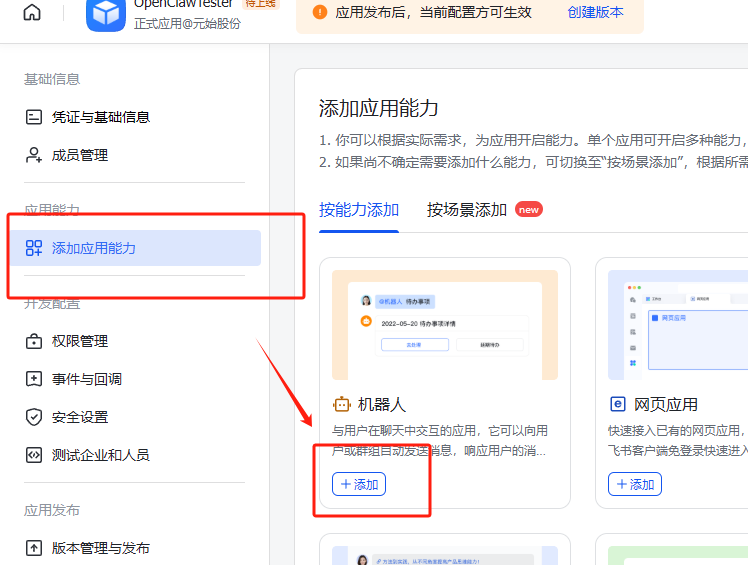Click the version management upload icon
Image resolution: width=748 pixels, height=565 pixels.
pos(34,548)
